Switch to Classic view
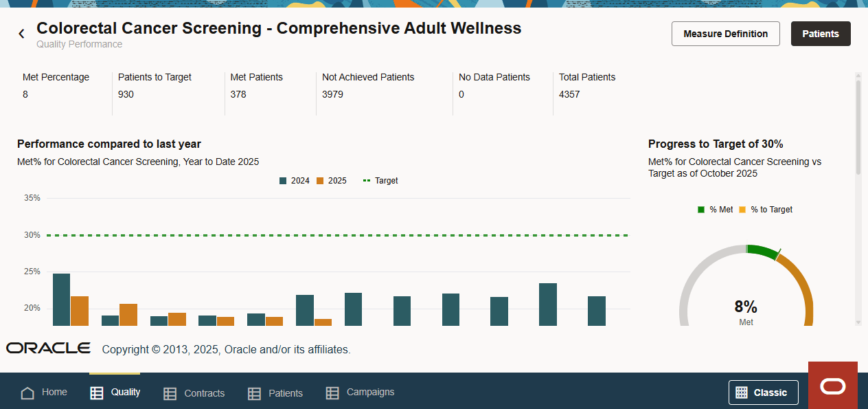This screenshot has height=409, width=868. [x=763, y=393]
